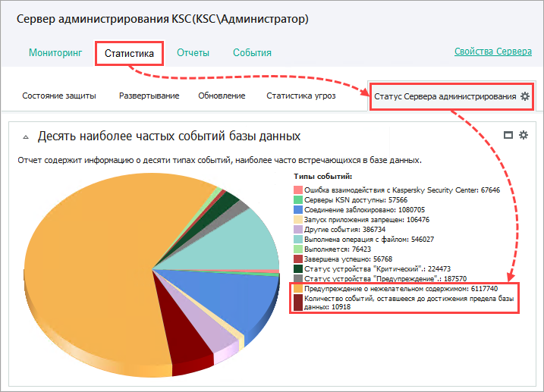The image size is (544, 392).
Task: Select Статус Сервера администрирования subtab
Action: pos(445,96)
